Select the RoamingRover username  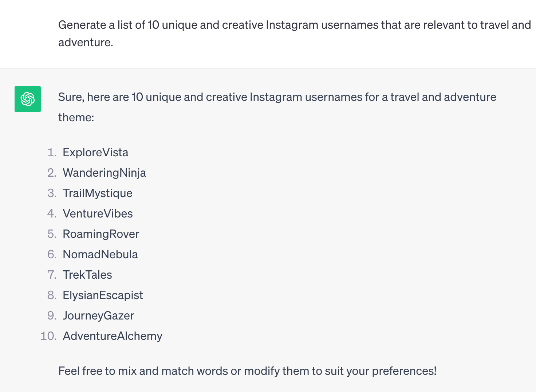pyautogui.click(x=101, y=234)
